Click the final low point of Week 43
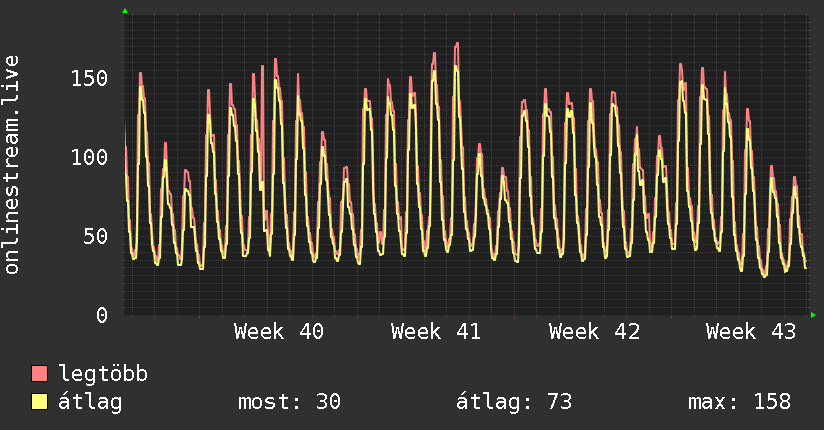Image resolution: width=824 pixels, height=430 pixels. [806, 268]
